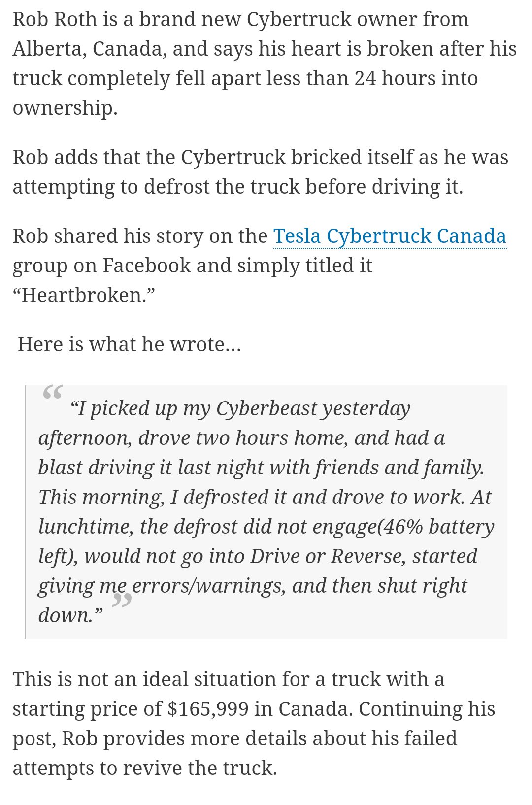This screenshot has width=532, height=805.
Task: Click the closing quotation mark icon after "down."
Action: (x=122, y=601)
